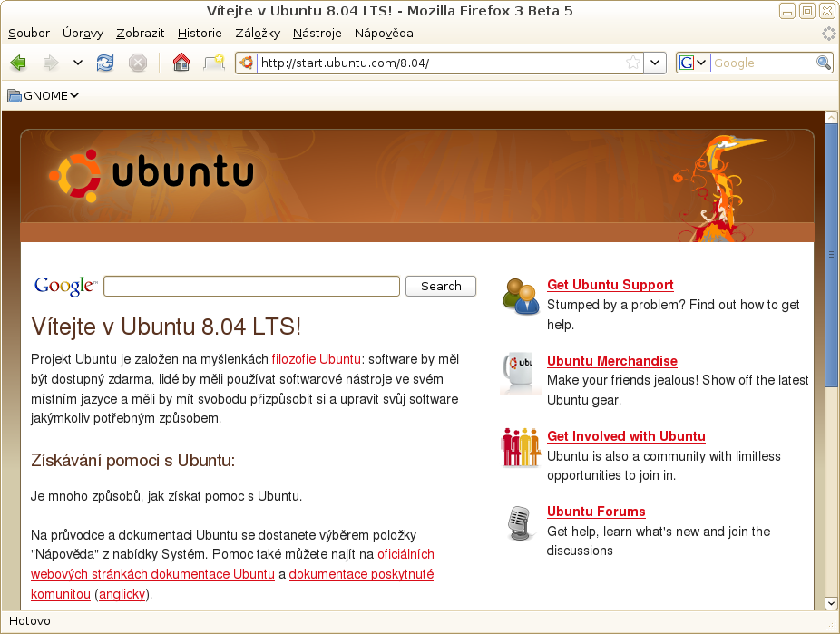Open the Úpravy menu
The width and height of the screenshot is (840, 634).
(x=83, y=34)
